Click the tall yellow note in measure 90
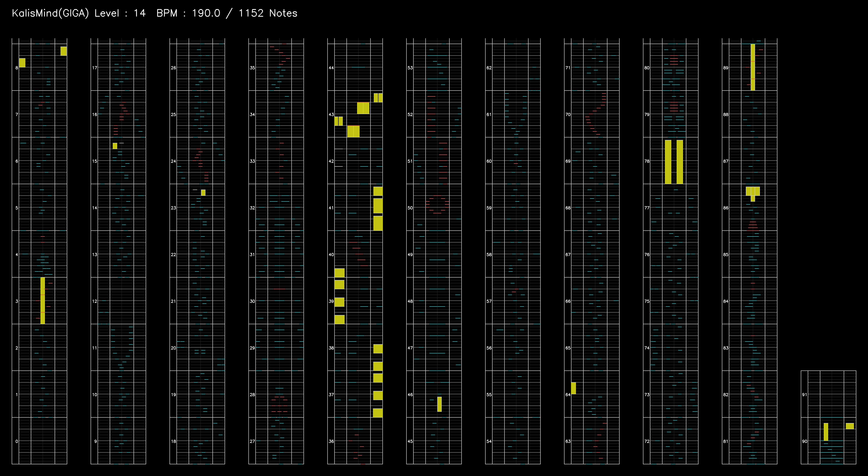The image size is (868, 476). [x=826, y=432]
